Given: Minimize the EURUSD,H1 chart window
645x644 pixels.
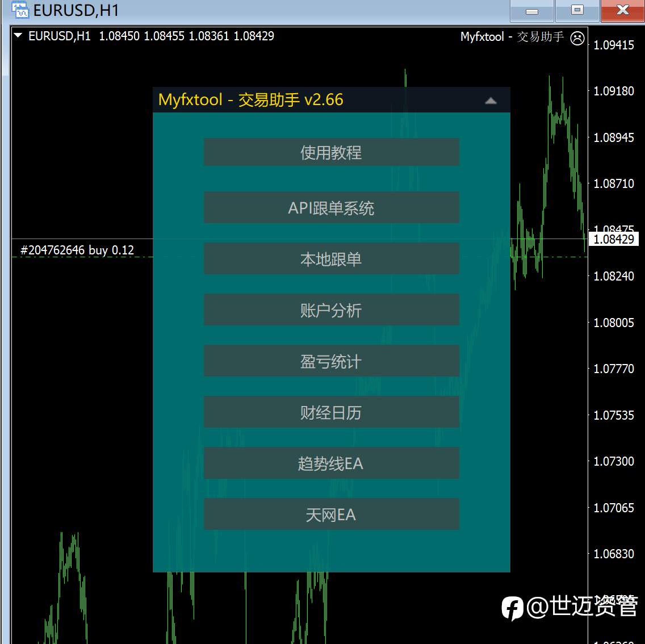Looking at the screenshot, I should point(532,11).
